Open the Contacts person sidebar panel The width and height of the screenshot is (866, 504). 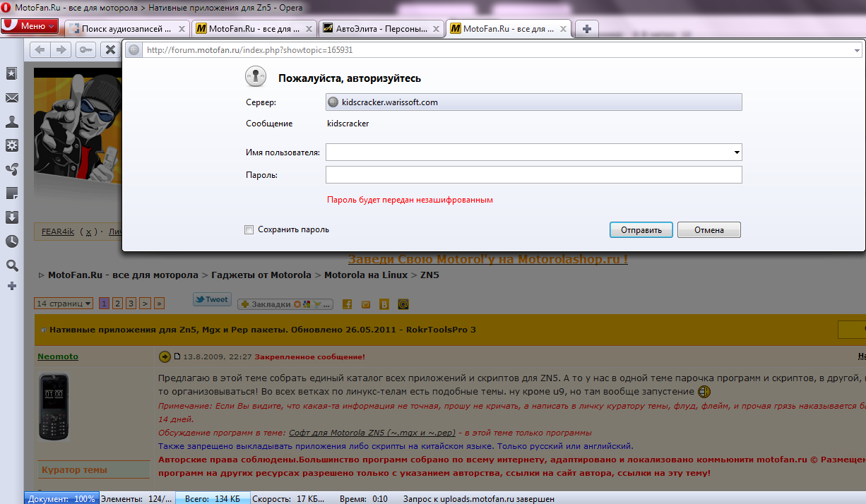pos(12,121)
